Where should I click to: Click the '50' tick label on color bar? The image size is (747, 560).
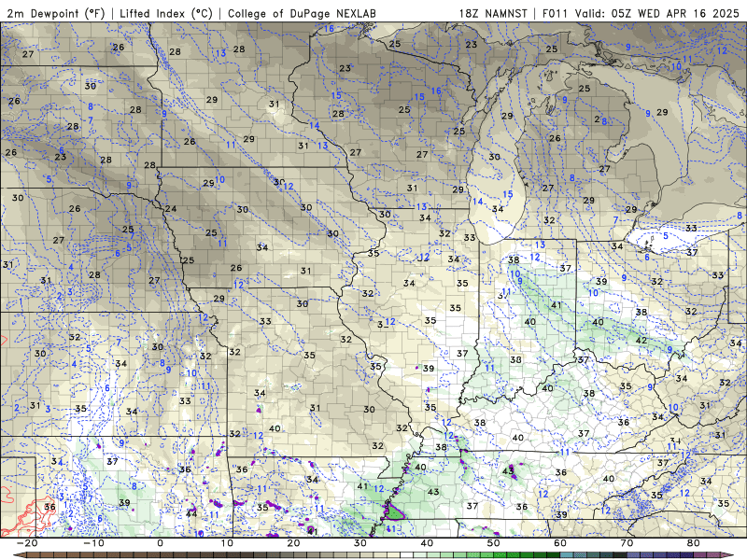click(x=494, y=543)
